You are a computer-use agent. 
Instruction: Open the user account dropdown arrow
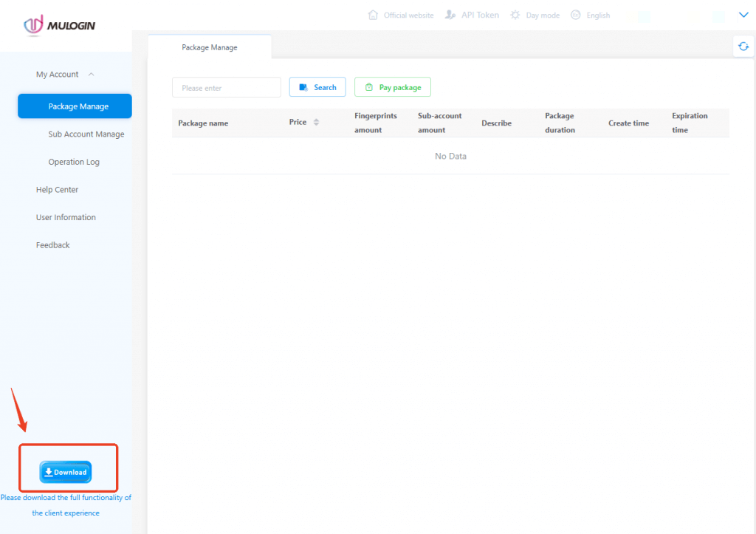(743, 15)
